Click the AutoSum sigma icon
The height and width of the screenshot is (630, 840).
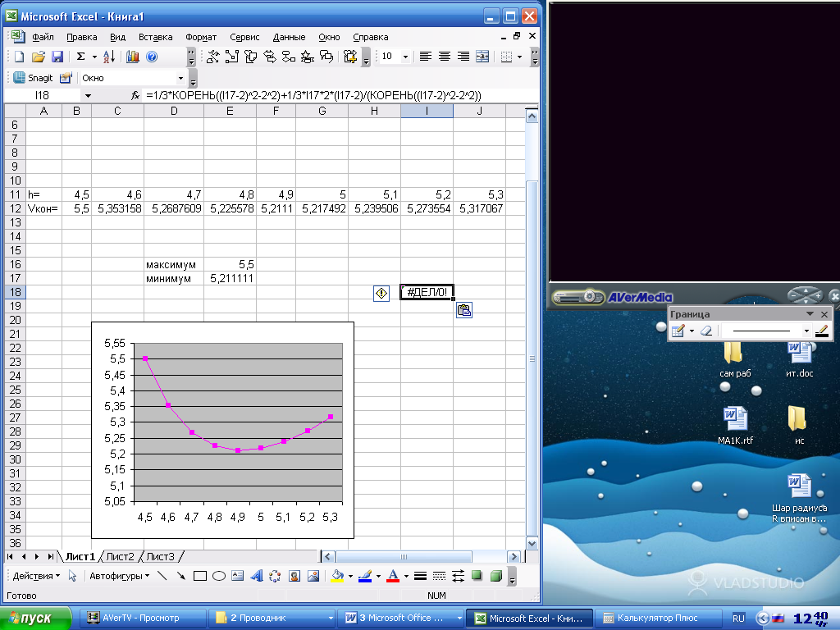[x=80, y=57]
